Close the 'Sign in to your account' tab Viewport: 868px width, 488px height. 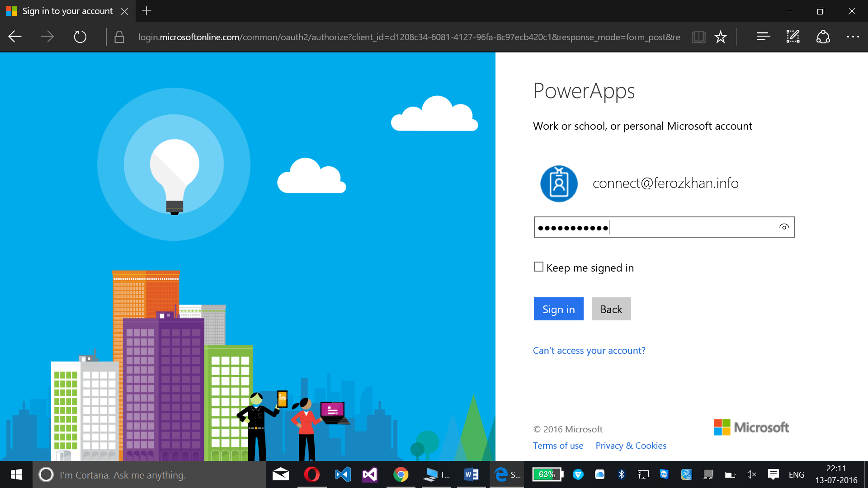click(125, 11)
